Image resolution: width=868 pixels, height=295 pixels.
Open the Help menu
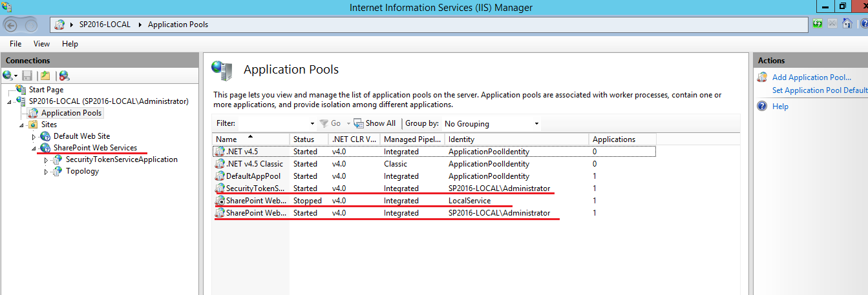(70, 44)
